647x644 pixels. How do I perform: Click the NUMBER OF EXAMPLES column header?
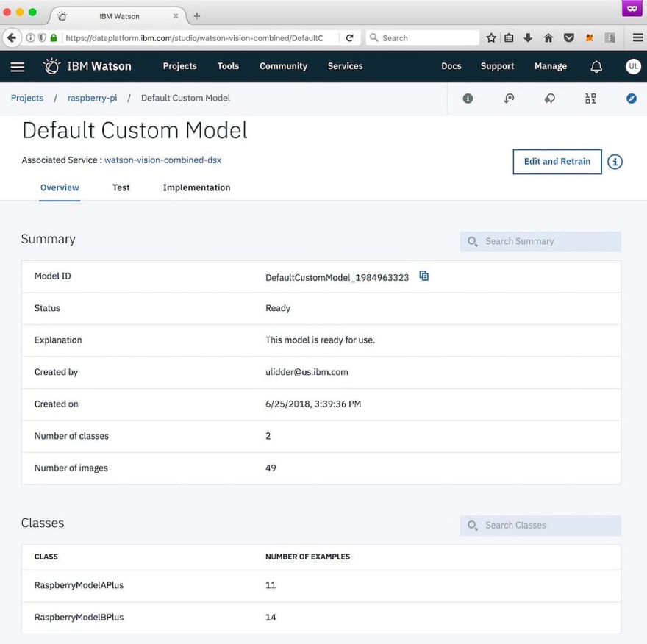[307, 557]
